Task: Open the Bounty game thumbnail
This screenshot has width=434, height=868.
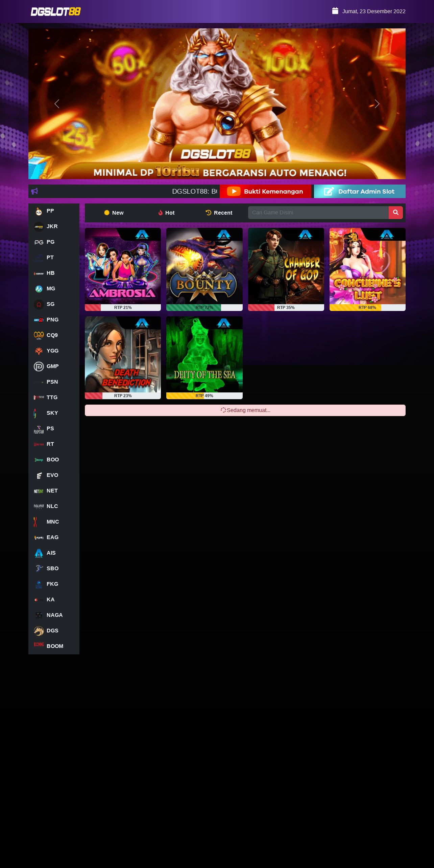Action: [204, 266]
